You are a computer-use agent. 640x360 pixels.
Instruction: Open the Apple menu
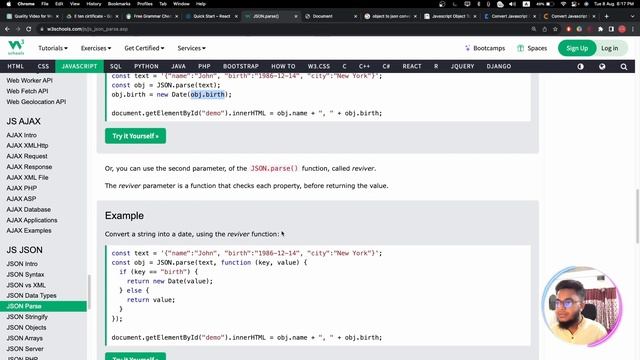9,4
